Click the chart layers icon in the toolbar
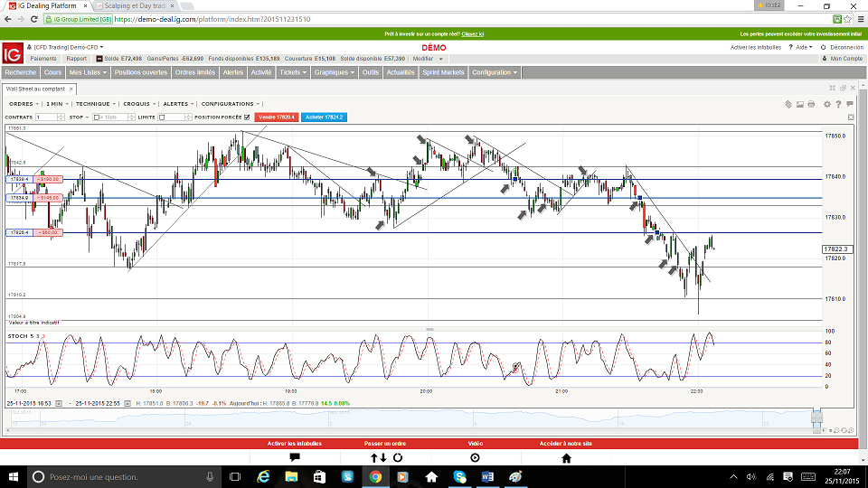 787,104
